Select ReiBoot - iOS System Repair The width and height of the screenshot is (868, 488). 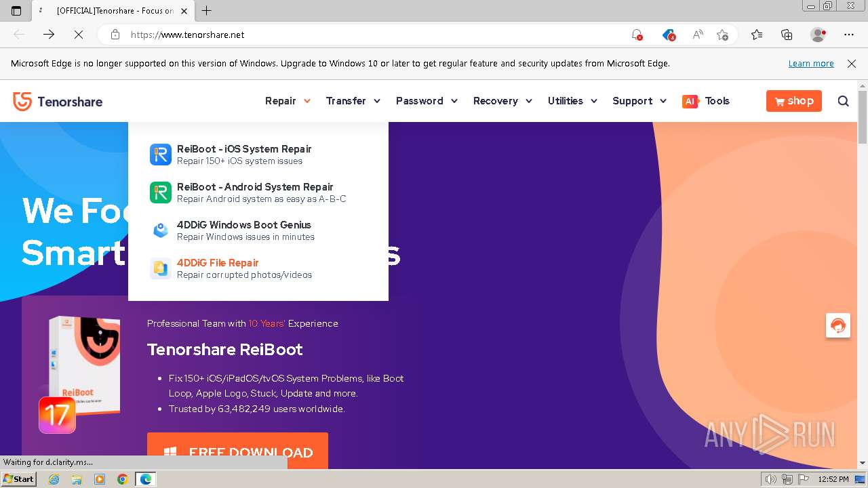tap(244, 149)
